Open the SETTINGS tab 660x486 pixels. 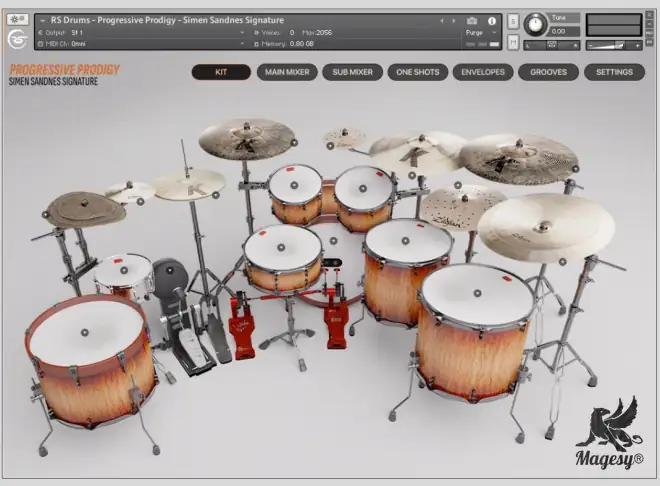(614, 72)
